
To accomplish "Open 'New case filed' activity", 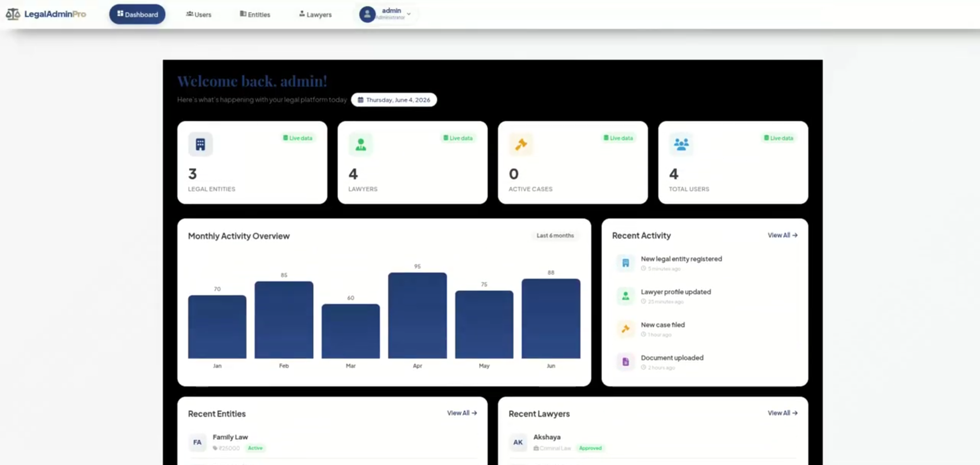I will (705, 329).
